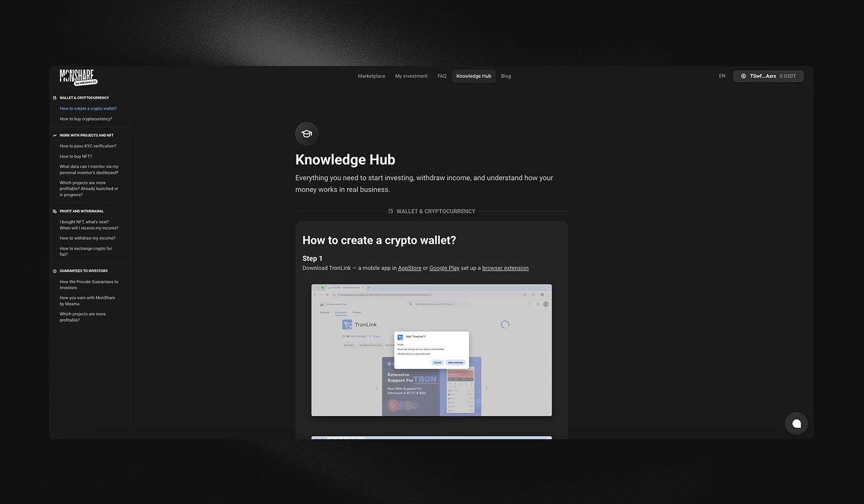This screenshot has width=864, height=504.
Task: Click the graduation cap Knowledge Hub icon
Action: 307,134
